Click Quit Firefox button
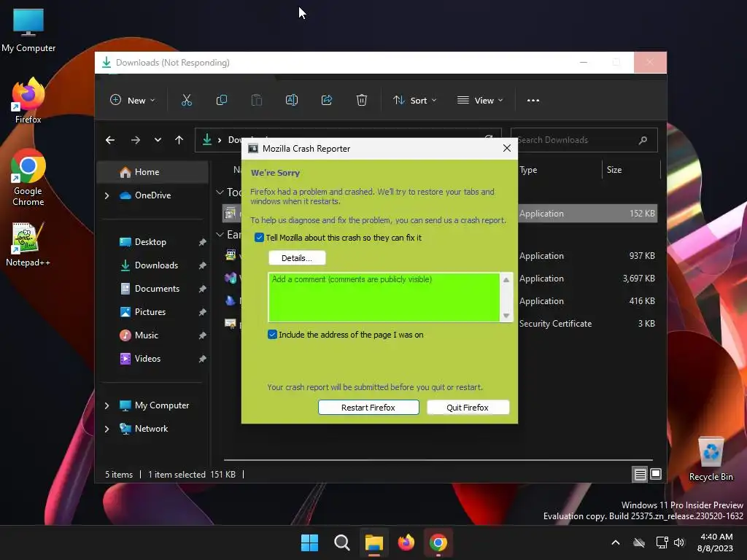This screenshot has height=560, width=747. (468, 408)
